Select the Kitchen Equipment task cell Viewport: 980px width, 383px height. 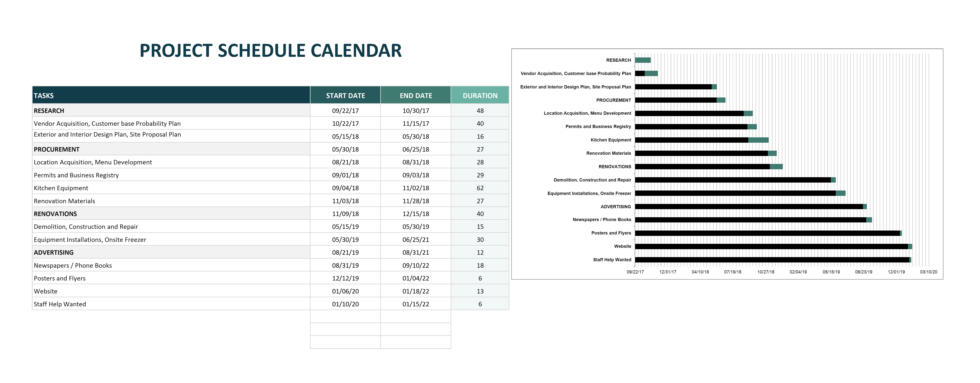click(171, 188)
